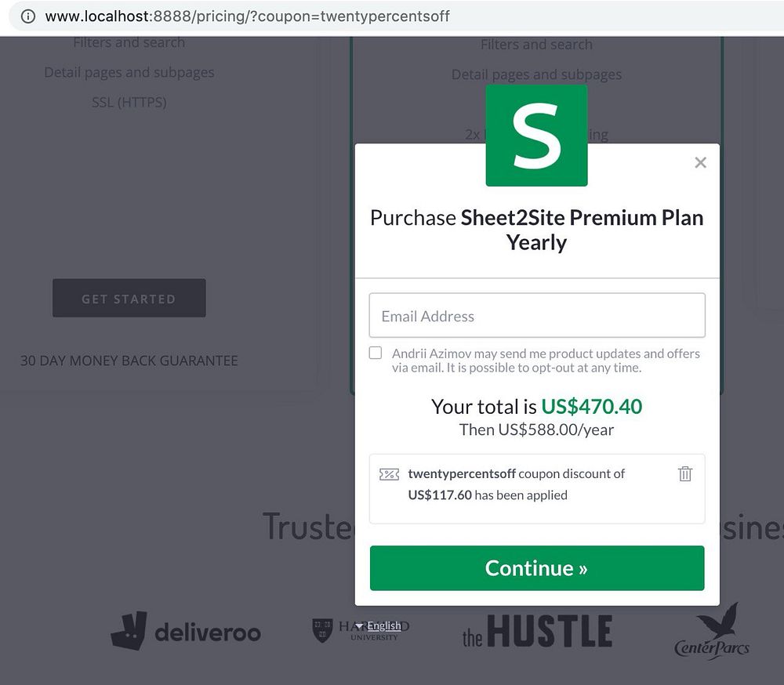Viewport: 784px width, 685px height.
Task: Click the SSL (HTTPS) feature text
Action: 129,102
